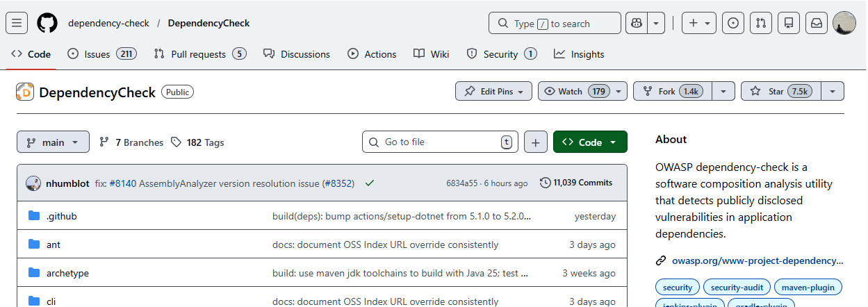
Task: Click the green commit status checkmark
Action: (370, 183)
